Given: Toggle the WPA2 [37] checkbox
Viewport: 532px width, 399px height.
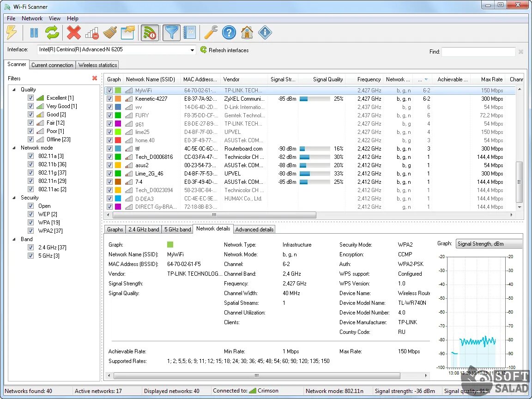Looking at the screenshot, I should click(30, 231).
